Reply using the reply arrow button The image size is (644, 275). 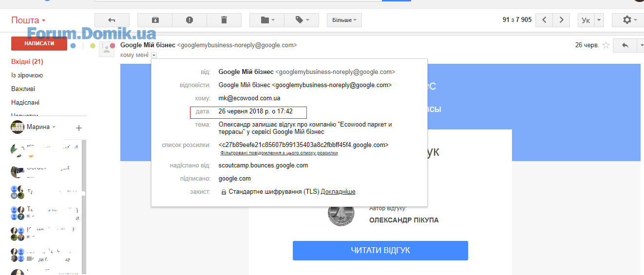click(625, 45)
